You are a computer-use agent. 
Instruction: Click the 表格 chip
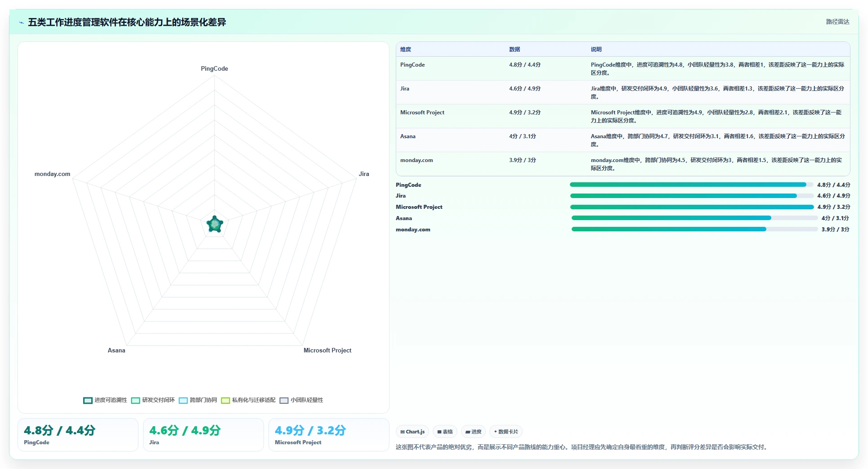click(x=445, y=432)
